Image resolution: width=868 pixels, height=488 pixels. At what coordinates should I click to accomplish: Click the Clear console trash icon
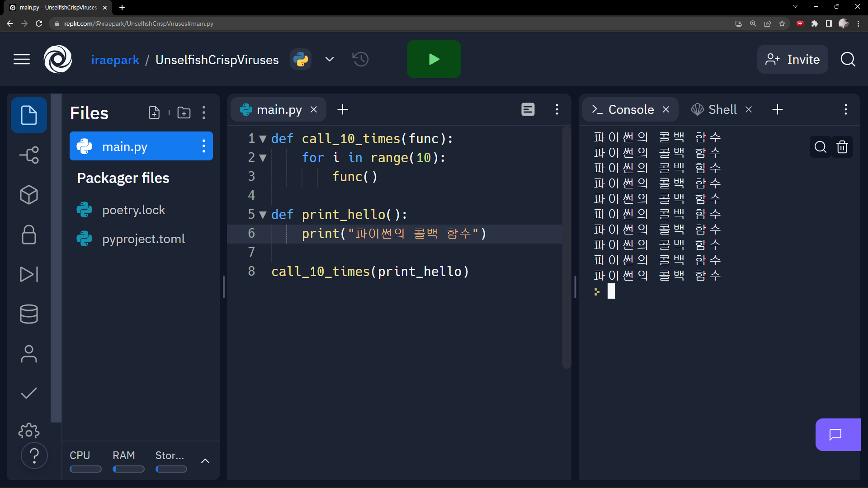tap(844, 147)
